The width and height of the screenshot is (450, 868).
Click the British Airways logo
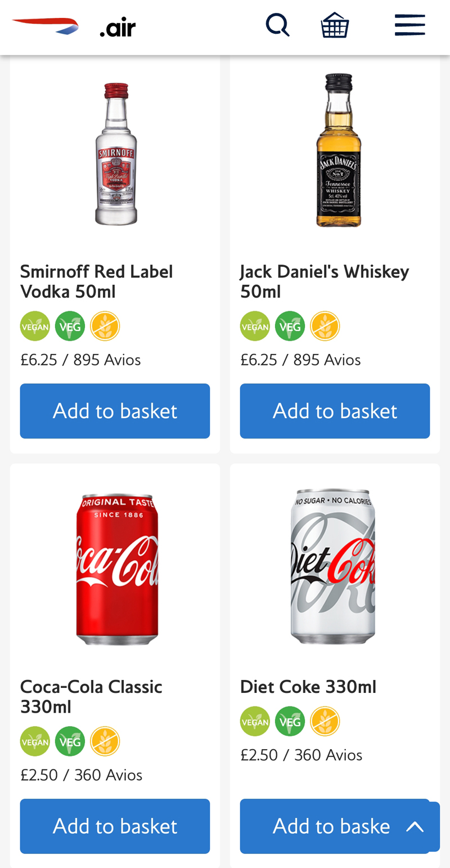(45, 26)
